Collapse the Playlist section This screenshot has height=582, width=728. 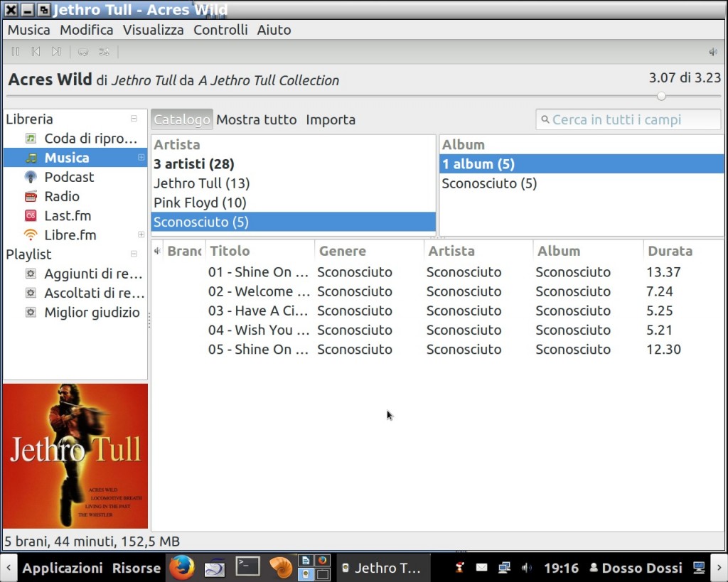[x=134, y=254]
